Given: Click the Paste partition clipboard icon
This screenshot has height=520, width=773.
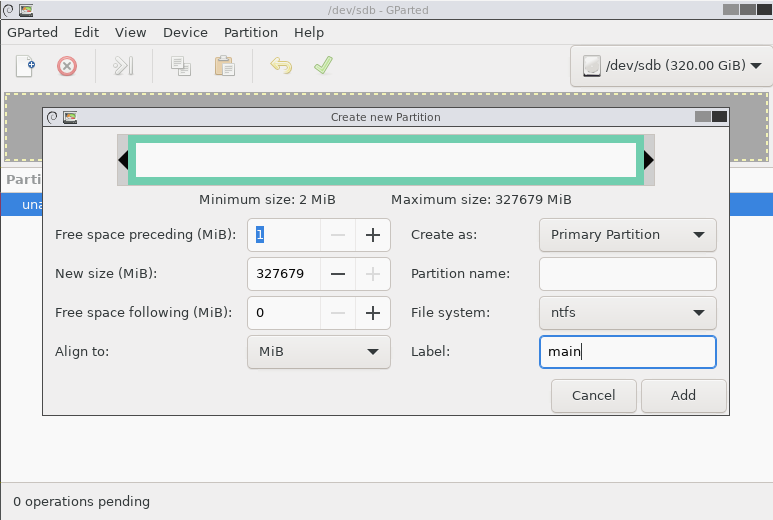Looking at the screenshot, I should point(224,66).
